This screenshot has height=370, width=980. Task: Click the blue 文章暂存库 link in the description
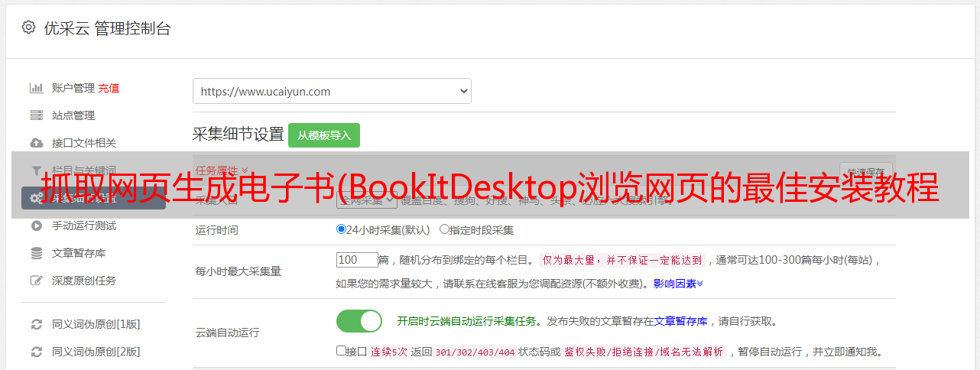pyautogui.click(x=681, y=321)
